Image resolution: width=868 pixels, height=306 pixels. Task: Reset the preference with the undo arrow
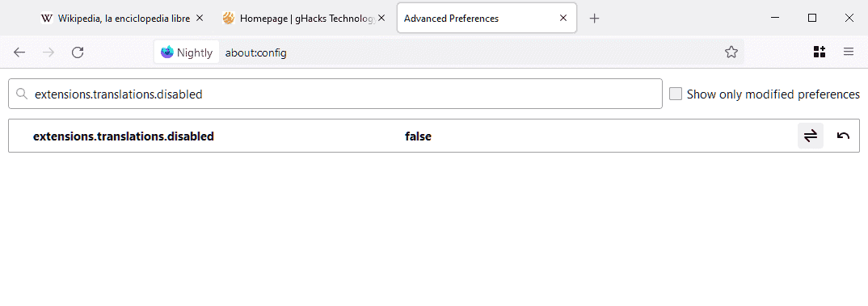click(x=843, y=136)
